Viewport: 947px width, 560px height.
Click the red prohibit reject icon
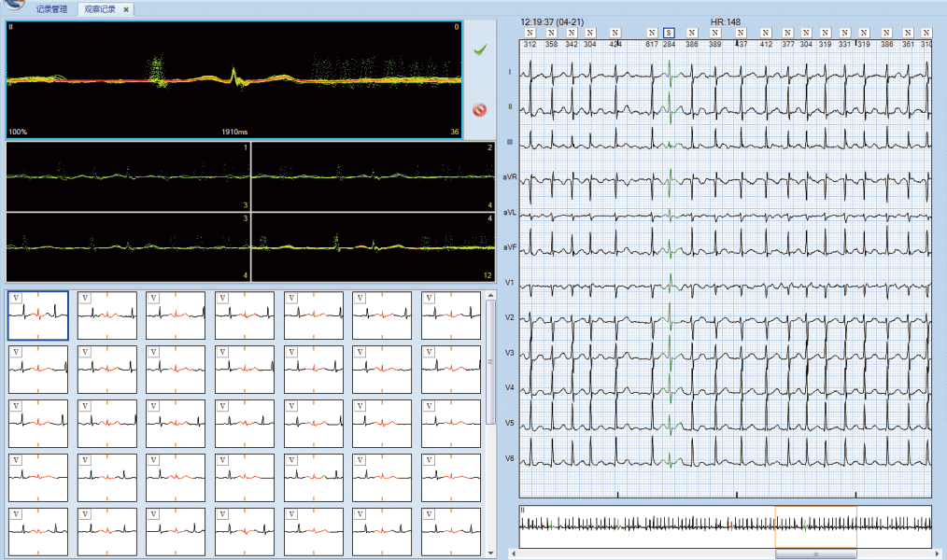(479, 109)
